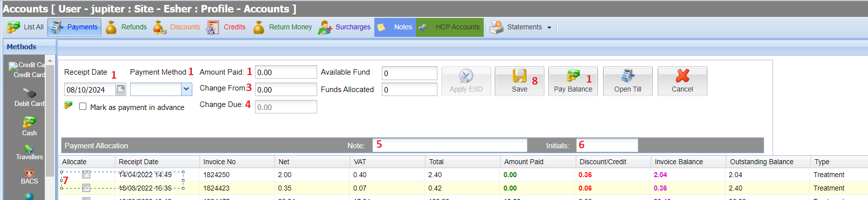Sort by the Invoice No column header
The image size is (868, 200).
237,162
